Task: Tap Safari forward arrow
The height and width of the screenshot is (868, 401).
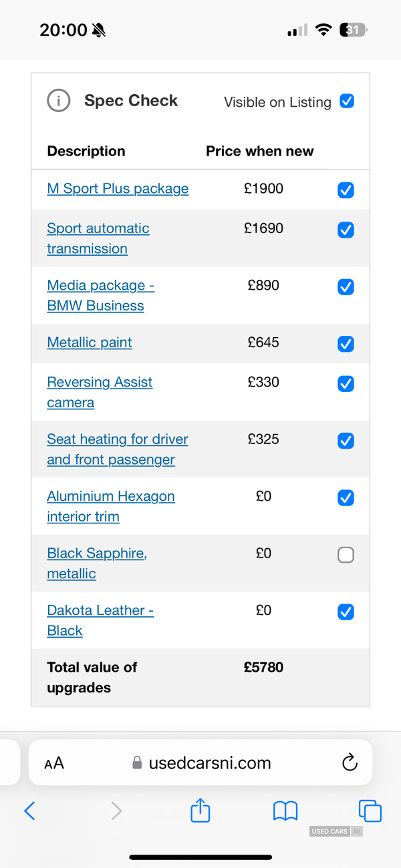Action: (116, 811)
